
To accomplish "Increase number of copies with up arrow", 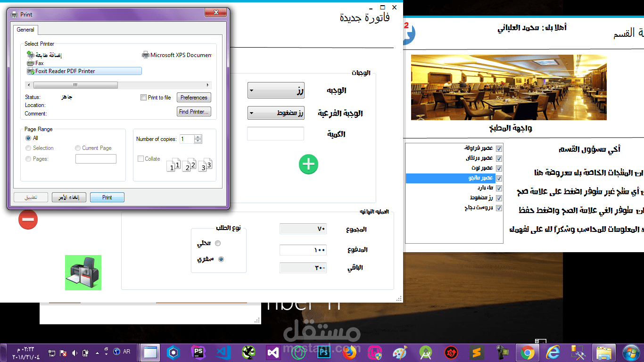I will 198,137.
